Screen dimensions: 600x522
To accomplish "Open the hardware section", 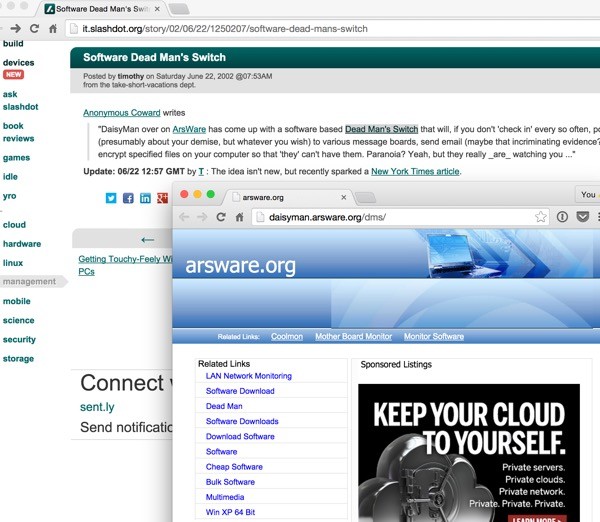I will tap(22, 244).
